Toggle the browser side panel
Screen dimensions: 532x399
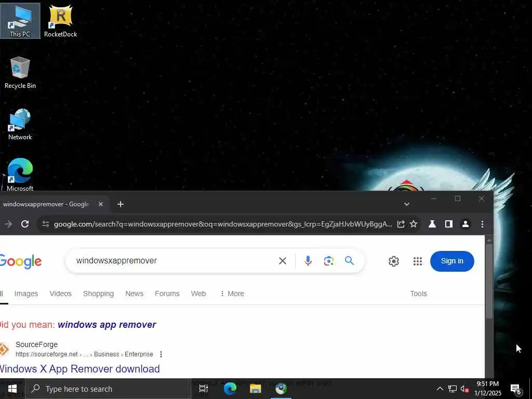[448, 224]
